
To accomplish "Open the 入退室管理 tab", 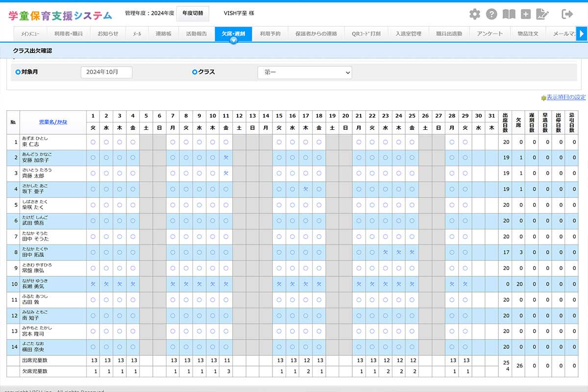I will tap(410, 34).
